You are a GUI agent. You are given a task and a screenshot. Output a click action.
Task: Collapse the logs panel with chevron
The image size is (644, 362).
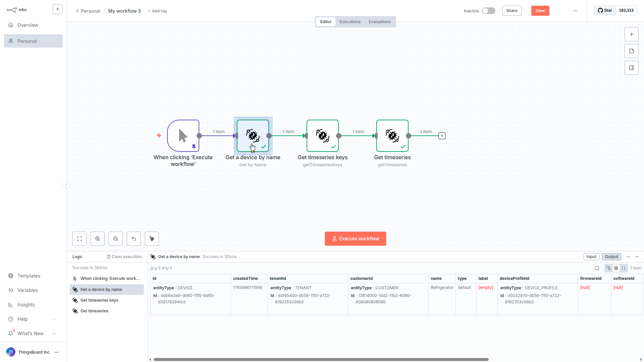pyautogui.click(x=637, y=257)
